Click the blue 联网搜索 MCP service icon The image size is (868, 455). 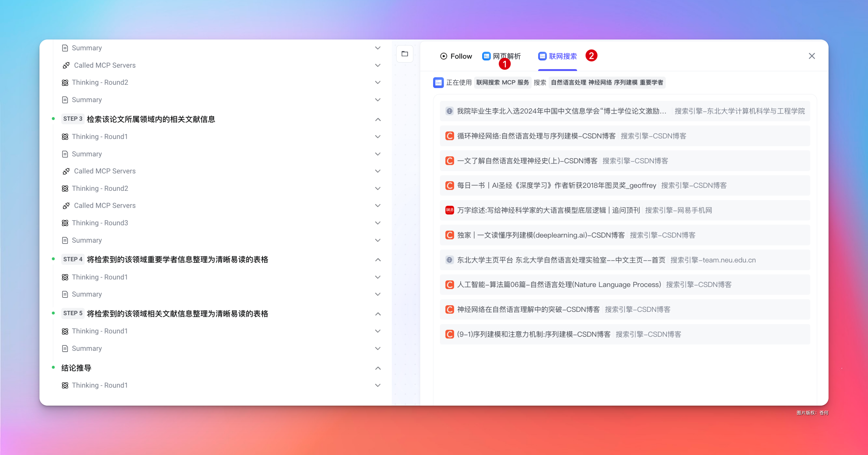coord(438,83)
